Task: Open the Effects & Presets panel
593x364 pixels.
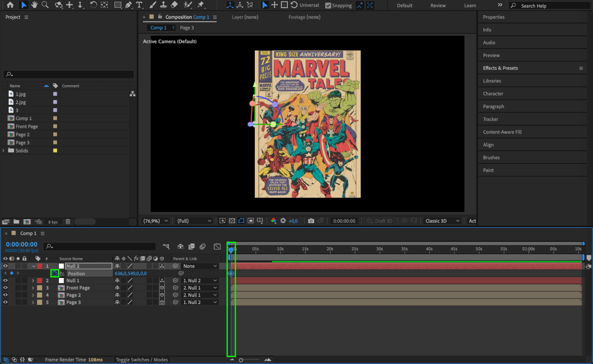Action: tap(500, 68)
